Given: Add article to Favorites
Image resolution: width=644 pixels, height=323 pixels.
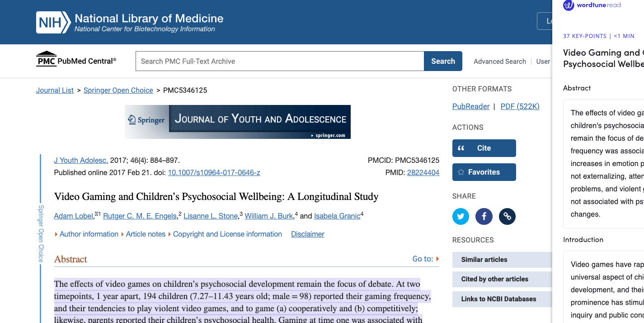Looking at the screenshot, I should click(x=484, y=172).
